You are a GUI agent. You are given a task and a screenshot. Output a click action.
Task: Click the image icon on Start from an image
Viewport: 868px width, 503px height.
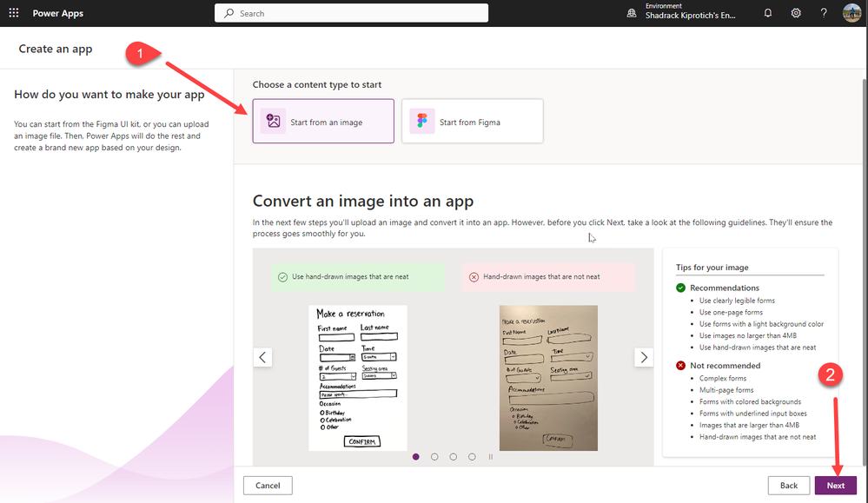pyautogui.click(x=273, y=121)
